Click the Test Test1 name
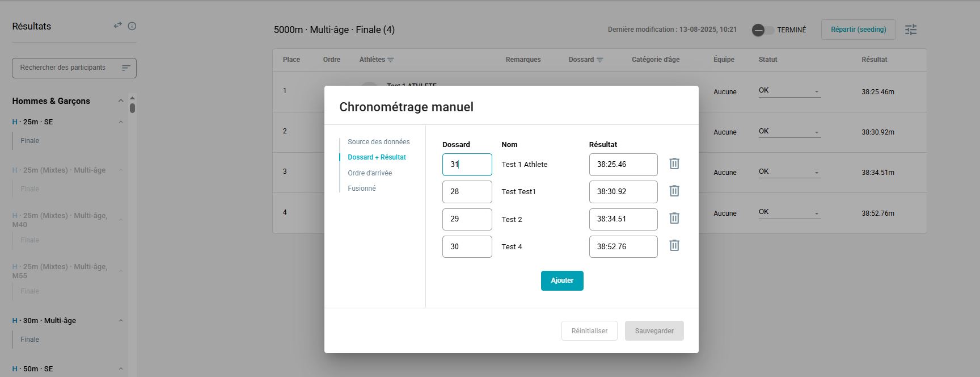Screen dimensions: 980x377 (x=518, y=192)
